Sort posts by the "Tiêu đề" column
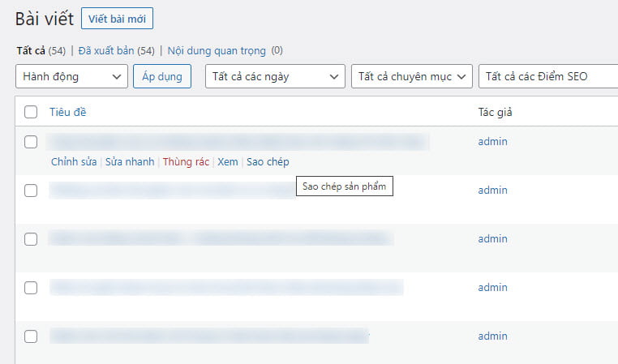Image resolution: width=618 pixels, height=364 pixels. [67, 112]
